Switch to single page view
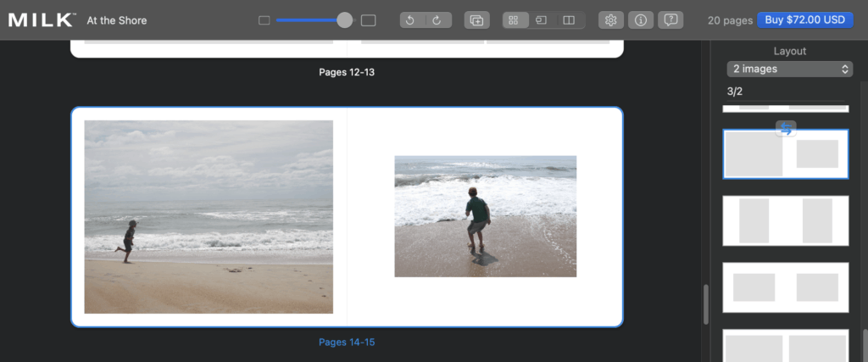Viewport: 868px width, 362px height. 542,20
